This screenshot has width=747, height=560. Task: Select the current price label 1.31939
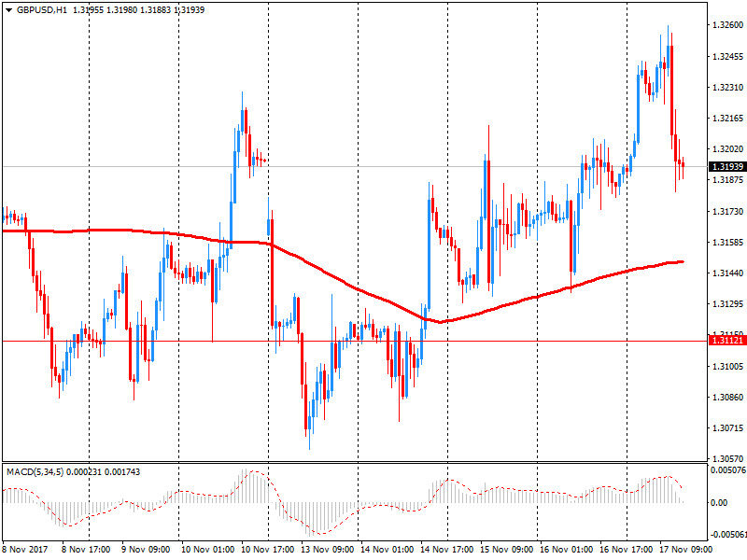pos(727,167)
